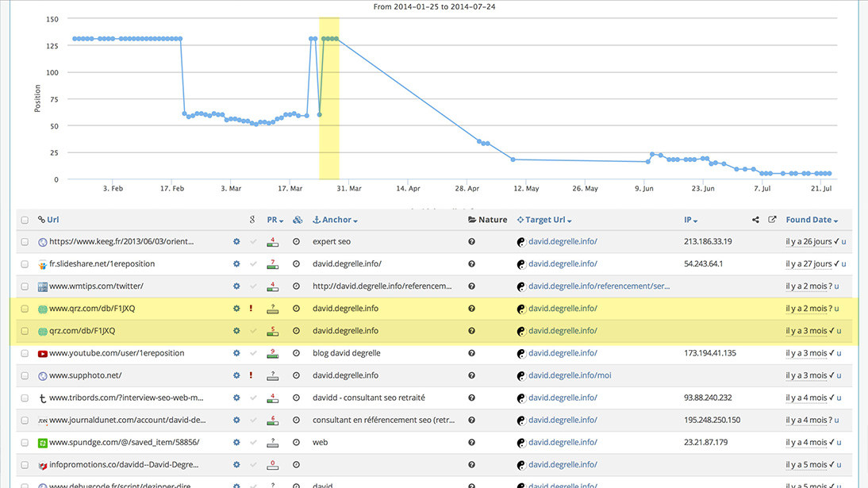Sort the table by the Target Url header
The height and width of the screenshot is (488, 868).
tap(544, 220)
